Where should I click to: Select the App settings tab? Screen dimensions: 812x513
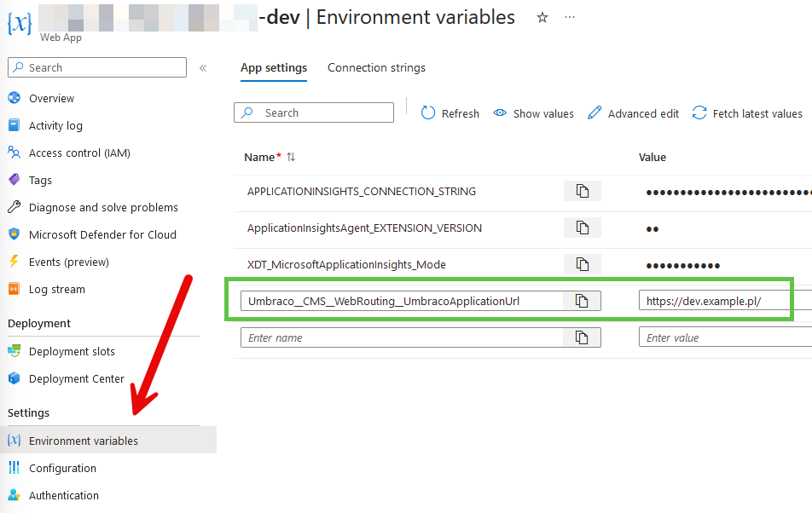[x=274, y=67]
